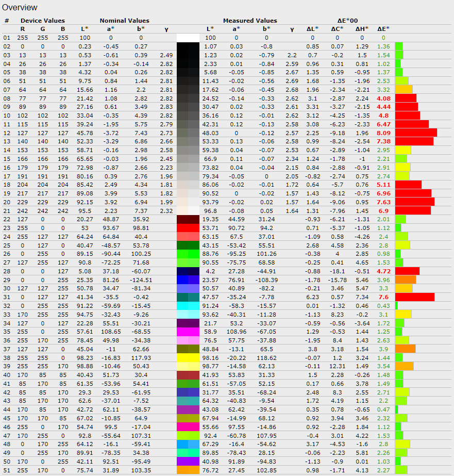The width and height of the screenshot is (454, 476).
Task: Click the row number 44 cell
Action: click(x=7, y=409)
